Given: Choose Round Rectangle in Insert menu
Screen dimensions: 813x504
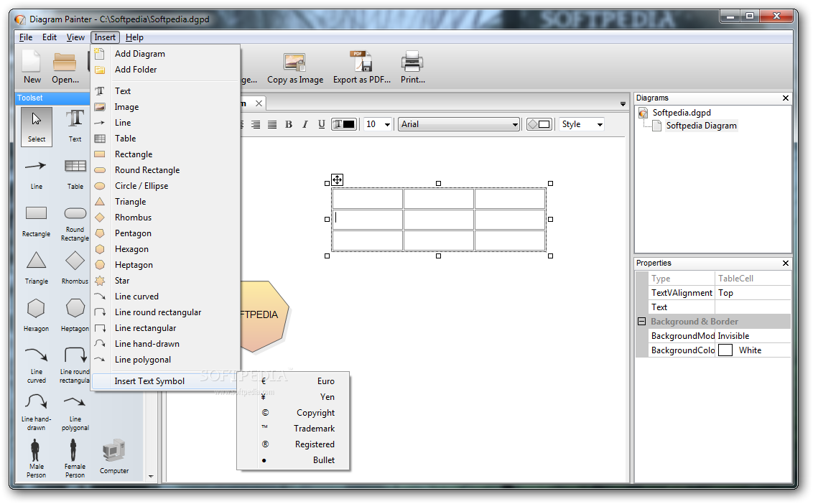Looking at the screenshot, I should 165,170.
